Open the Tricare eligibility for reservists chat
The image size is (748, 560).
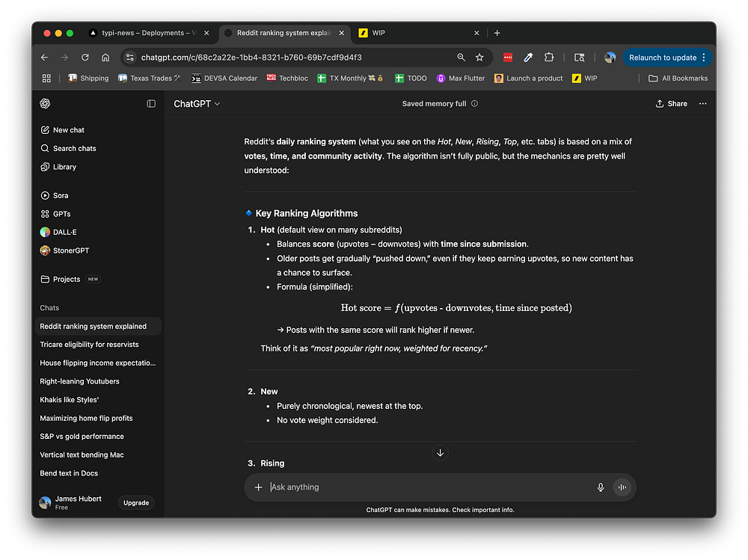point(89,345)
